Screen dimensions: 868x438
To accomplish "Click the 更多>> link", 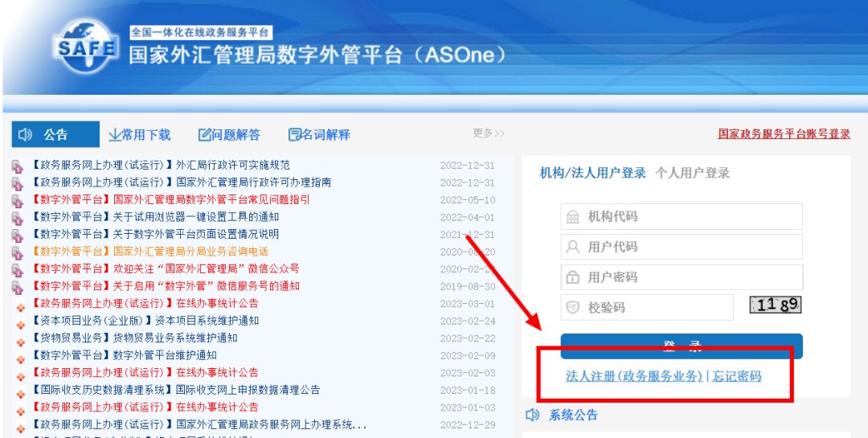I will pos(489,133).
